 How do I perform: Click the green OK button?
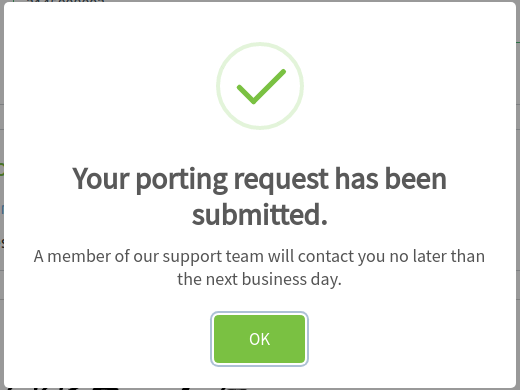pos(259,339)
